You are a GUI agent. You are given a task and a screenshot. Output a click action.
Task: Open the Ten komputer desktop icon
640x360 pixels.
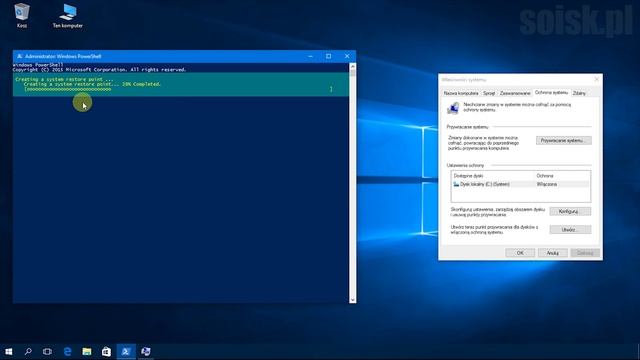click(68, 16)
